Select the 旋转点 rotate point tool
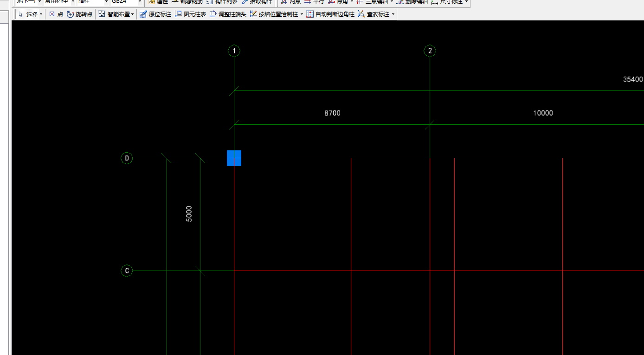644x355 pixels. pyautogui.click(x=80, y=14)
